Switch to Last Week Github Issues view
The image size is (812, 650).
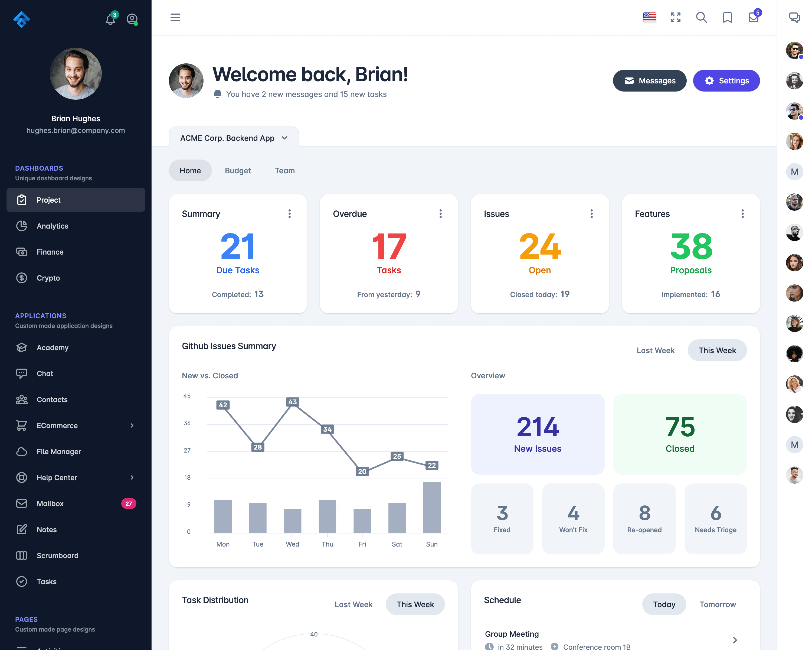pyautogui.click(x=656, y=350)
